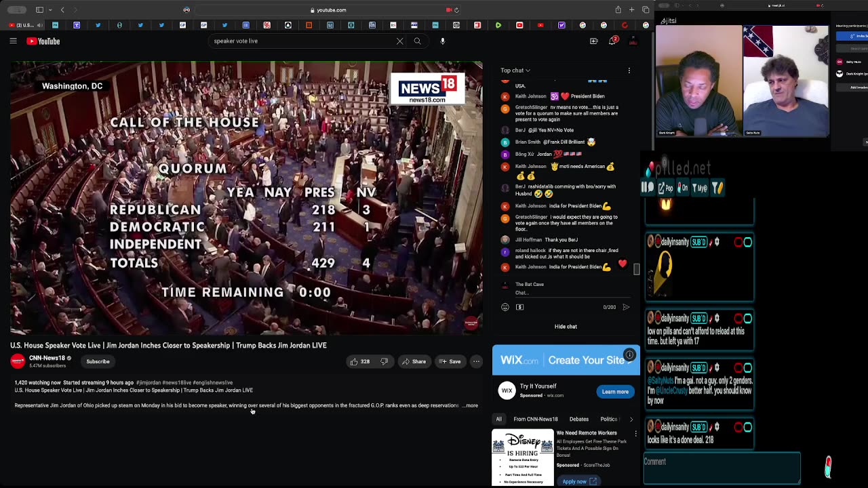The width and height of the screenshot is (868, 488).
Task: Click Safari reload page icon
Action: click(x=456, y=10)
